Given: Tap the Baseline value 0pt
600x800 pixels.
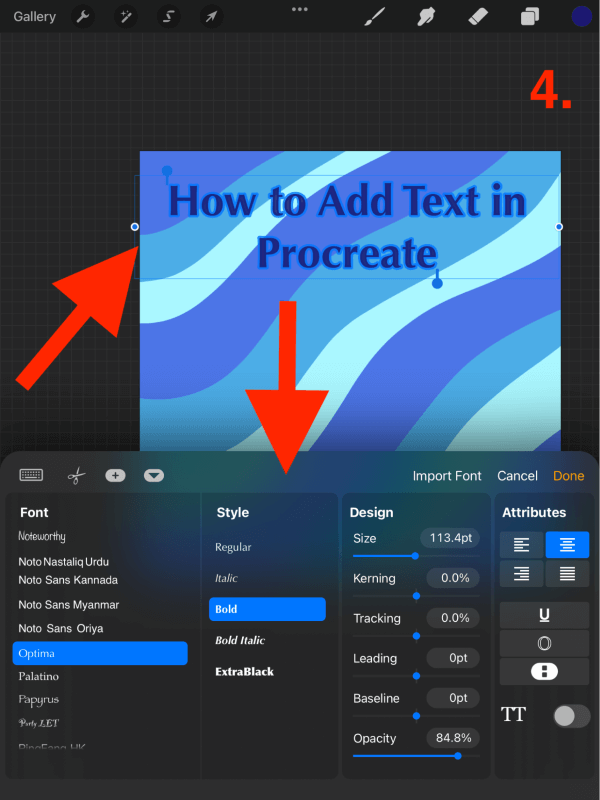Looking at the screenshot, I should tap(453, 698).
